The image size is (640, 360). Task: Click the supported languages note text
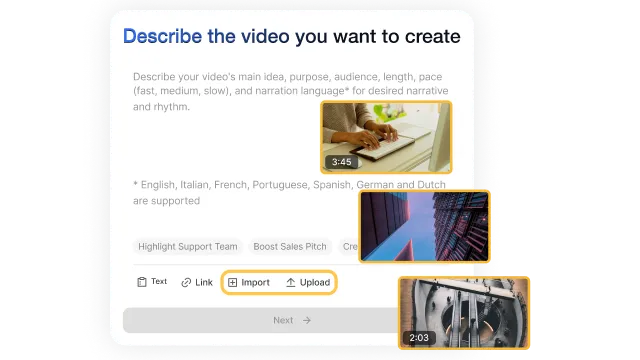[x=289, y=193]
